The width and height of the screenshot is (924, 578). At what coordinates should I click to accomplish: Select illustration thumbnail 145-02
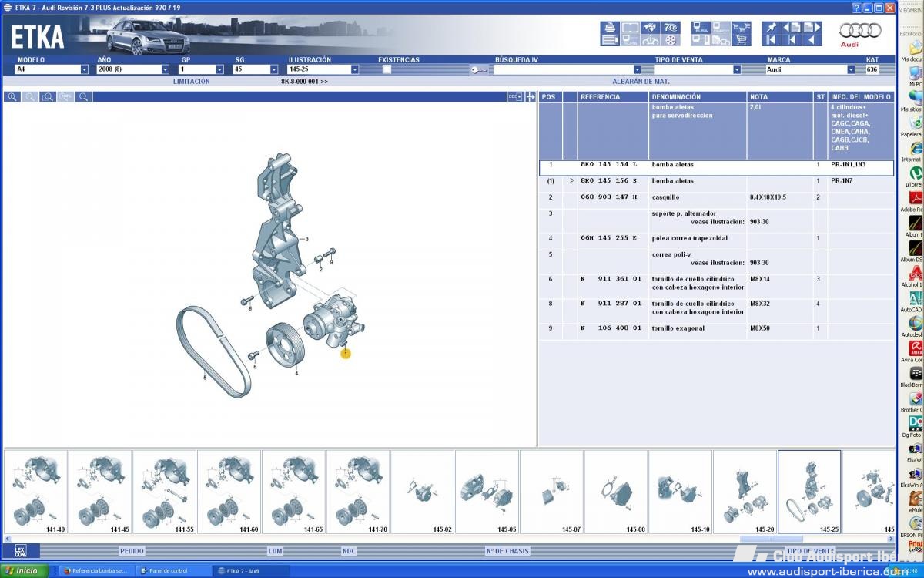(x=422, y=492)
